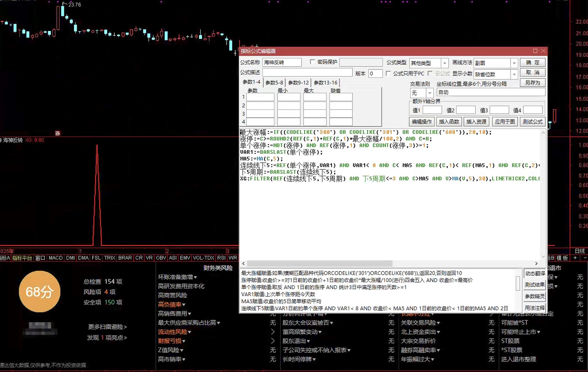588x372 pixels.
Task: Click the 版本 version number field
Action: click(x=375, y=73)
